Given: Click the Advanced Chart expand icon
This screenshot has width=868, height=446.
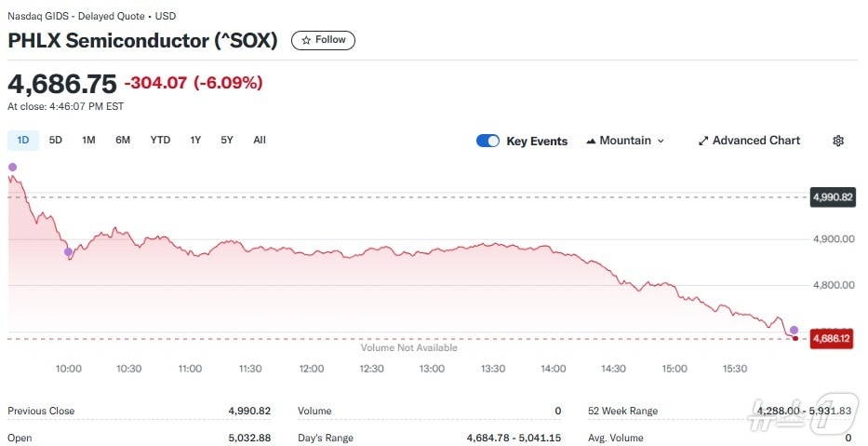Looking at the screenshot, I should click(x=703, y=141).
